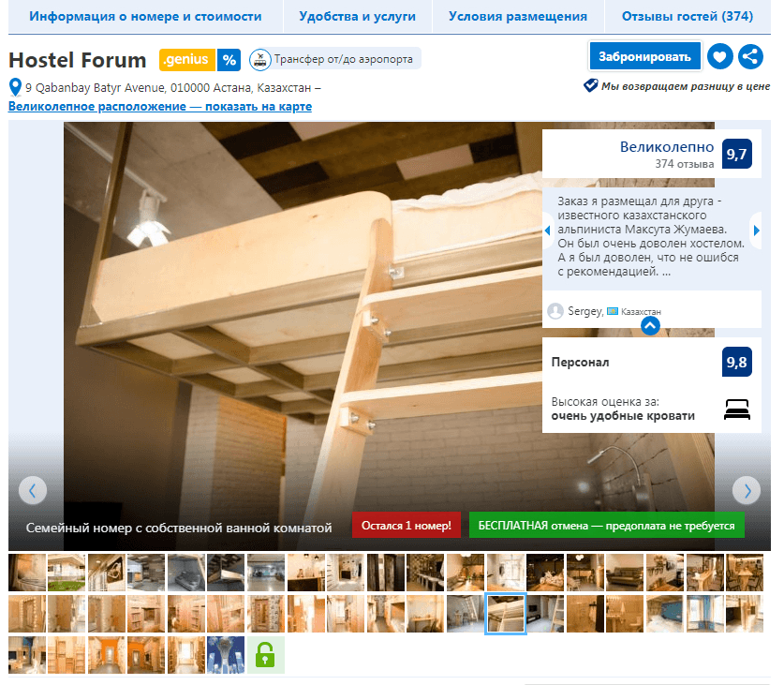Screen dimensions: 784x685
Task: Click reviewer Sergey's avatar icon
Action: point(555,311)
